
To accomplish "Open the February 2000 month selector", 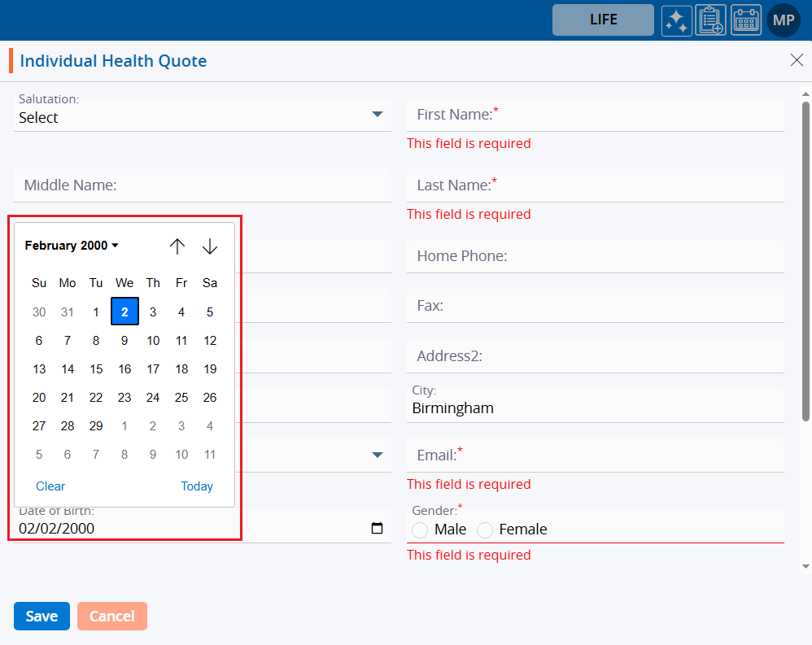I will coord(72,246).
